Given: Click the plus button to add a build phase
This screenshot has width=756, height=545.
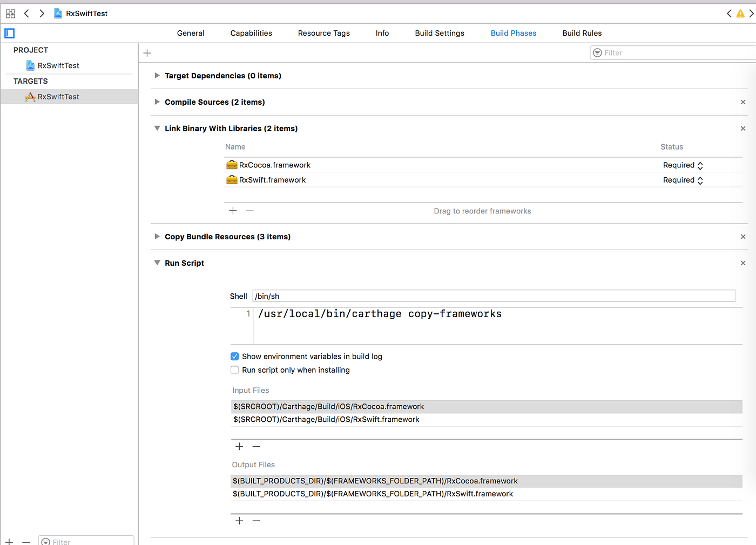Looking at the screenshot, I should point(147,52).
